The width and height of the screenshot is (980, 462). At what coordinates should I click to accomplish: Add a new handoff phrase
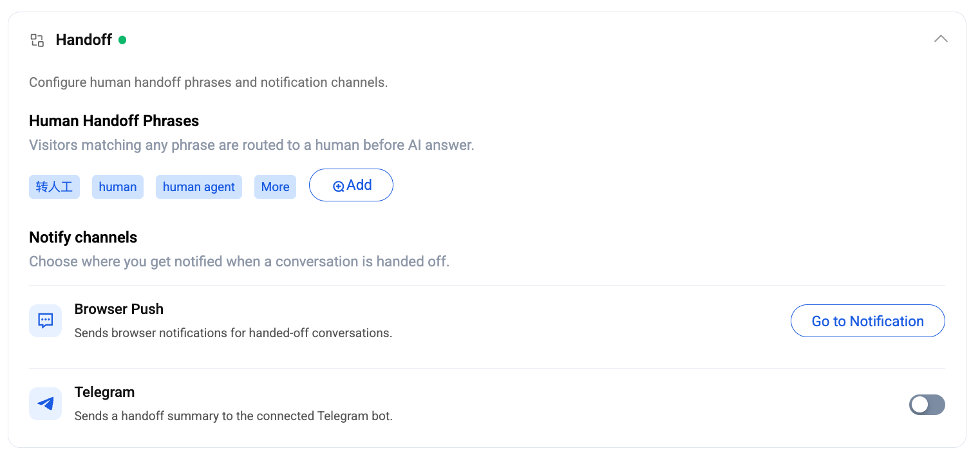(x=351, y=185)
